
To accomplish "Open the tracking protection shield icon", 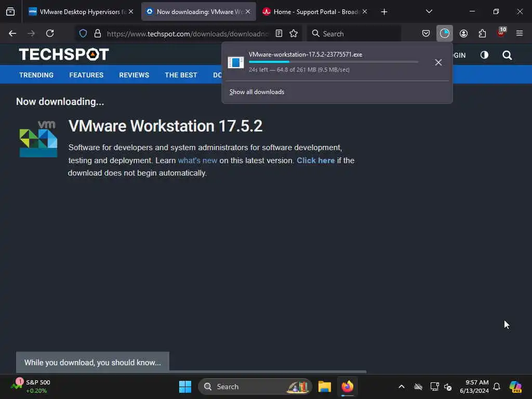I will (83, 33).
